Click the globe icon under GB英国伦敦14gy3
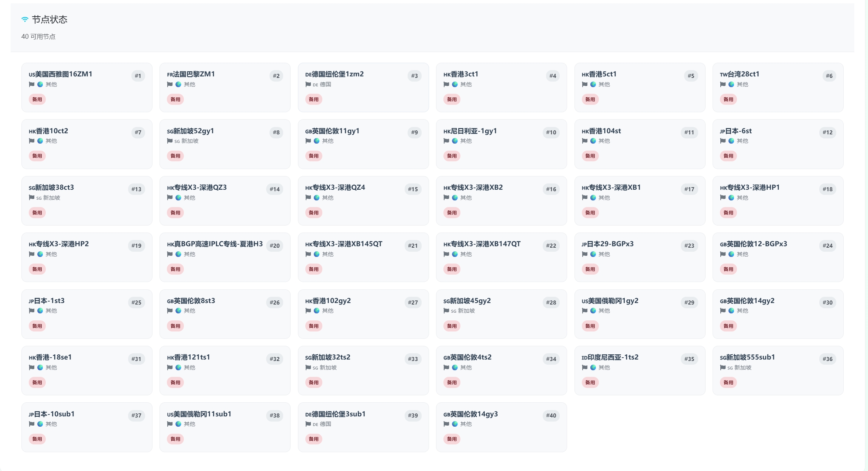 pyautogui.click(x=455, y=424)
